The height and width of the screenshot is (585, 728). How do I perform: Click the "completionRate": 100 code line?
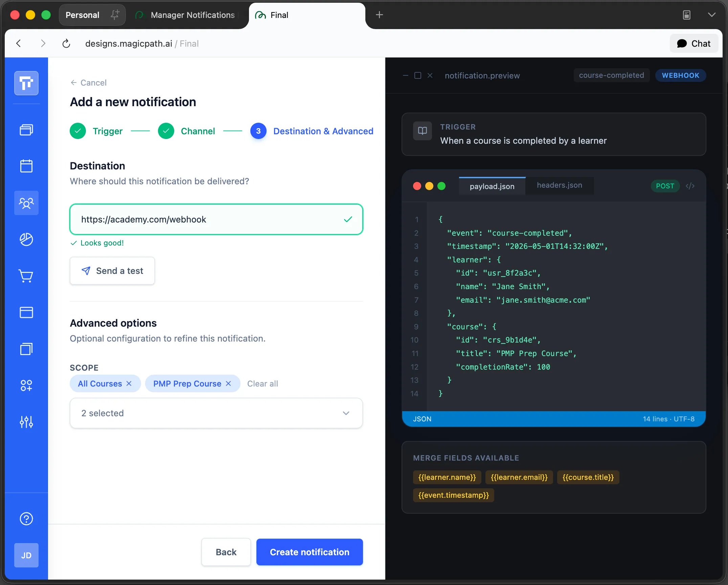click(x=503, y=367)
